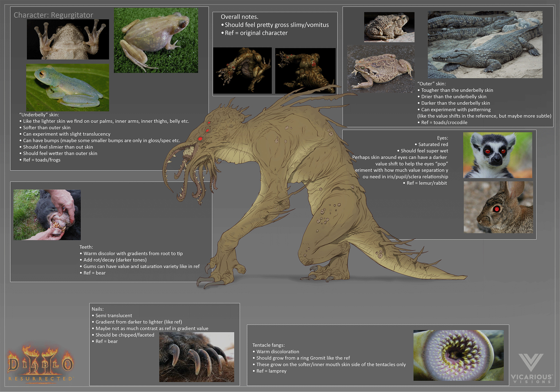560x392 pixels.
Task: Select "Ref = bear" under Teeth
Action: (x=93, y=273)
